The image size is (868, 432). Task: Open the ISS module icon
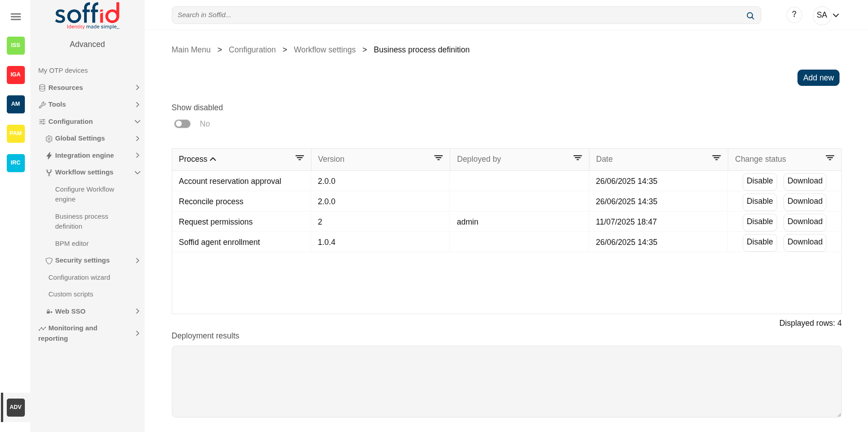16,46
